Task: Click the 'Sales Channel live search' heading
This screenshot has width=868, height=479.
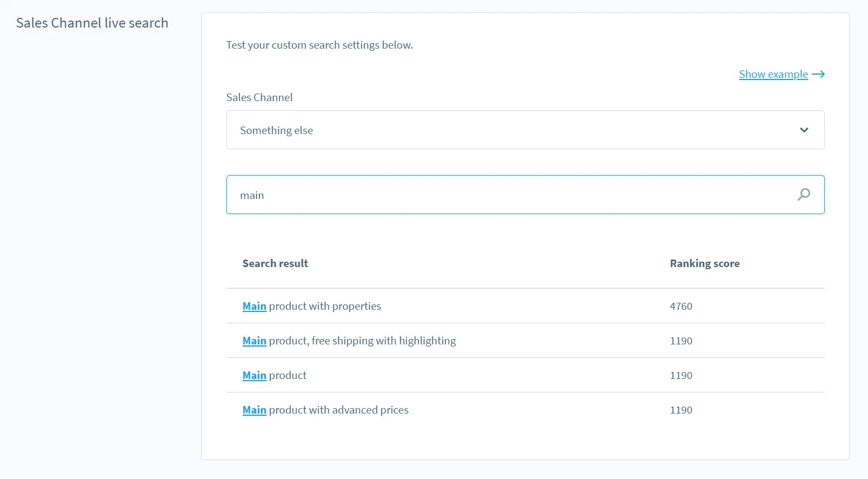Action: pos(92,23)
